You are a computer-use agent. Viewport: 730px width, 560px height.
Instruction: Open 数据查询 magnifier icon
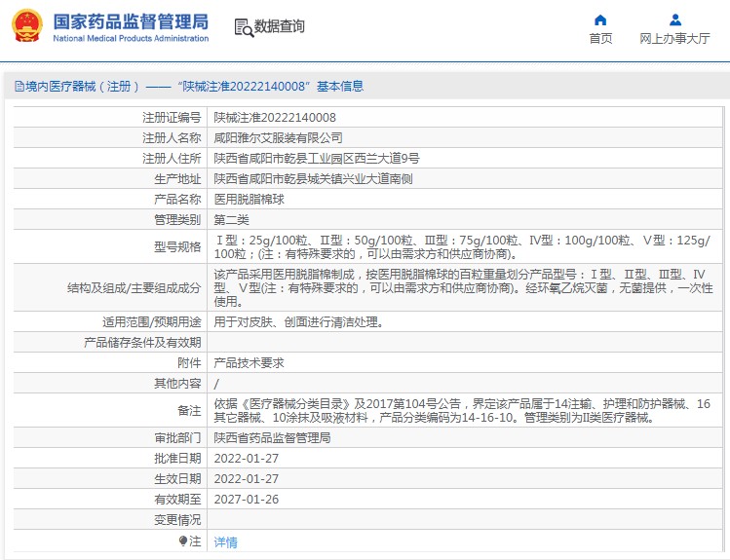(244, 28)
